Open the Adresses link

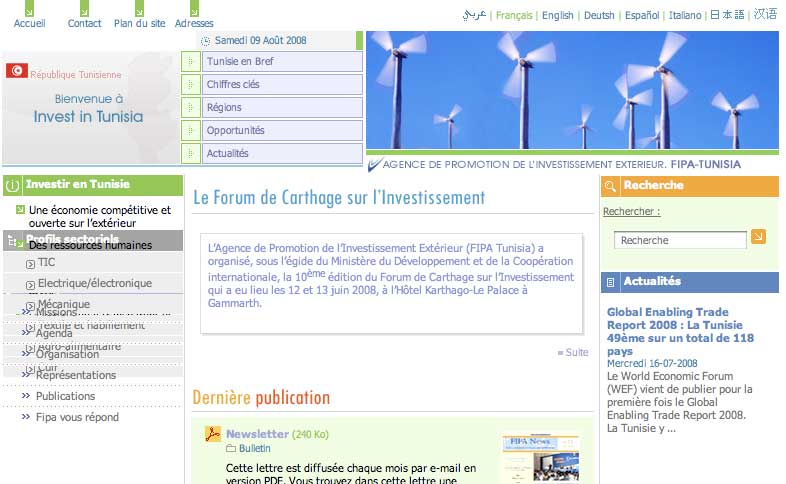pyautogui.click(x=194, y=23)
